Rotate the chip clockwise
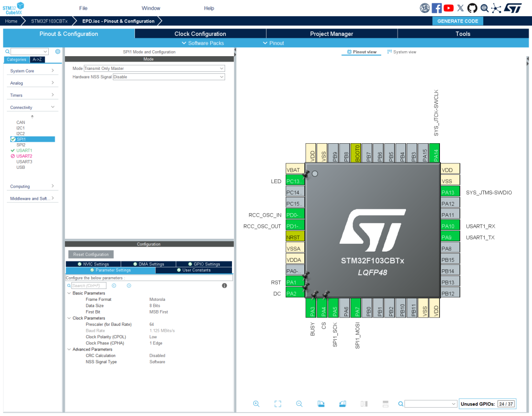 [x=321, y=404]
